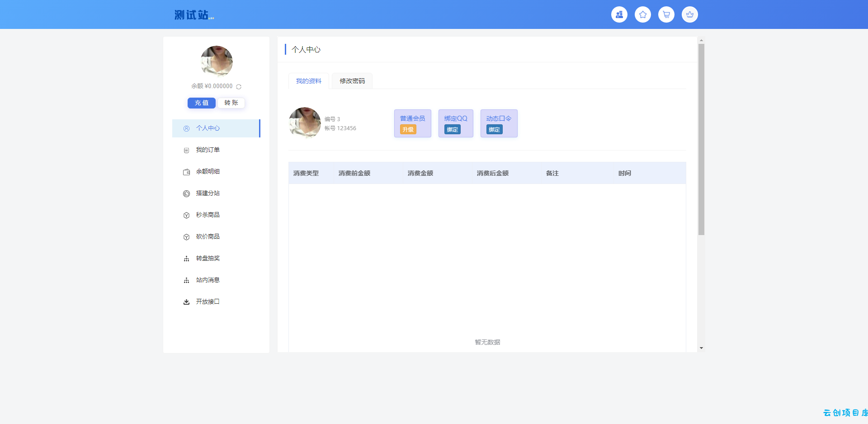Screen dimensions: 868x424
Task: Open 转盘抽奖 menu item
Action: (216, 259)
